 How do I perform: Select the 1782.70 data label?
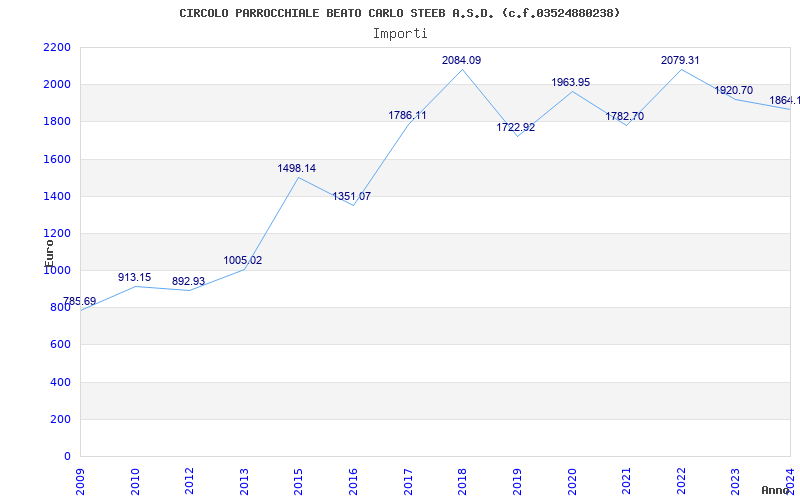[x=624, y=116]
